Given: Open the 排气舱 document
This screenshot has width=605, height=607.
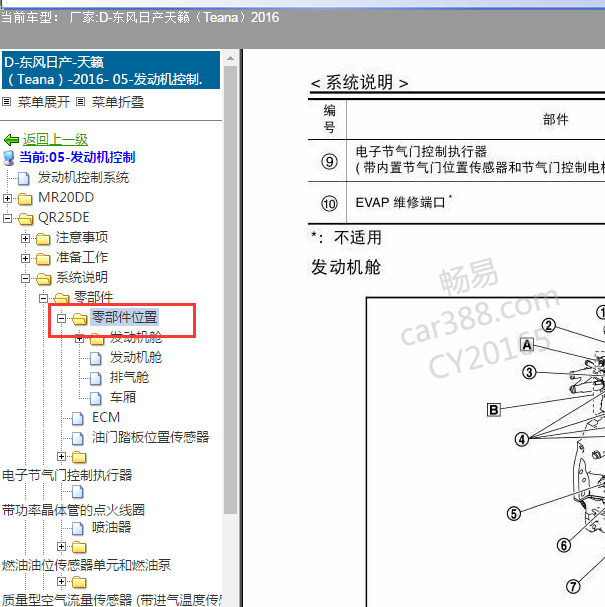Looking at the screenshot, I should (129, 377).
